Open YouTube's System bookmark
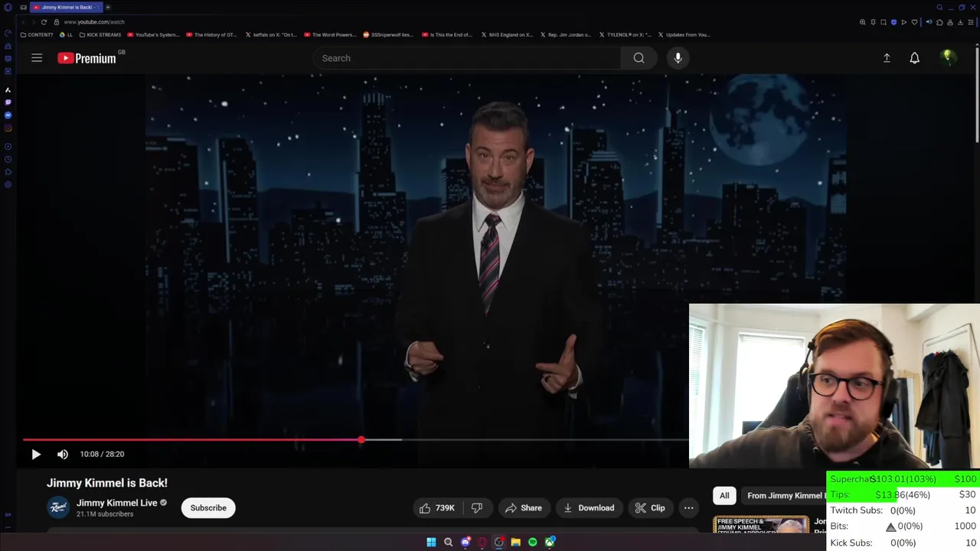 (153, 34)
